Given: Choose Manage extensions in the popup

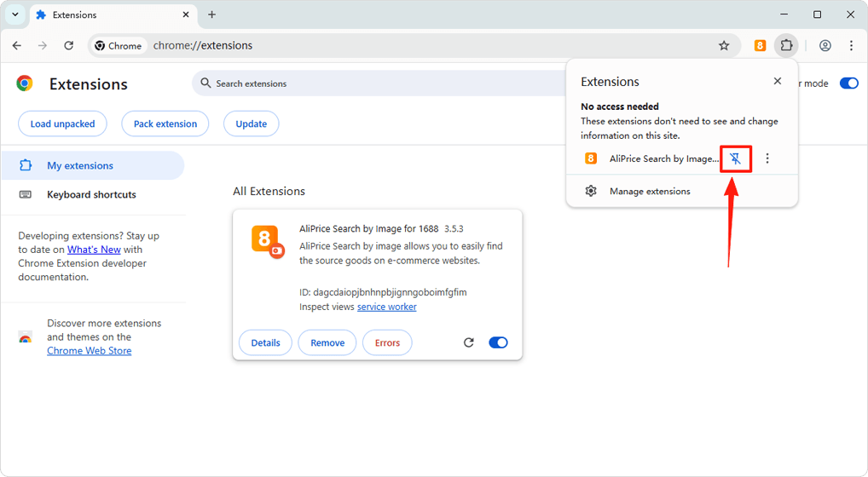Looking at the screenshot, I should pyautogui.click(x=649, y=192).
